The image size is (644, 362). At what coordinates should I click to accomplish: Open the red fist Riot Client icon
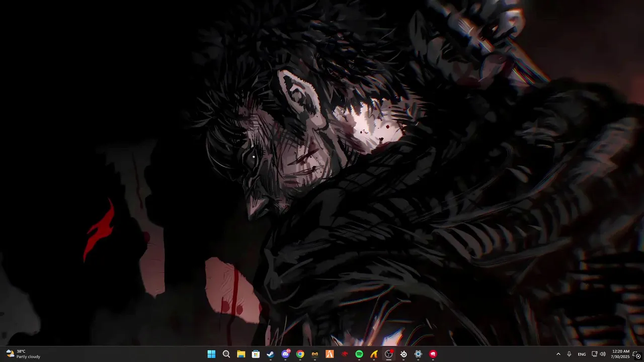click(x=433, y=354)
